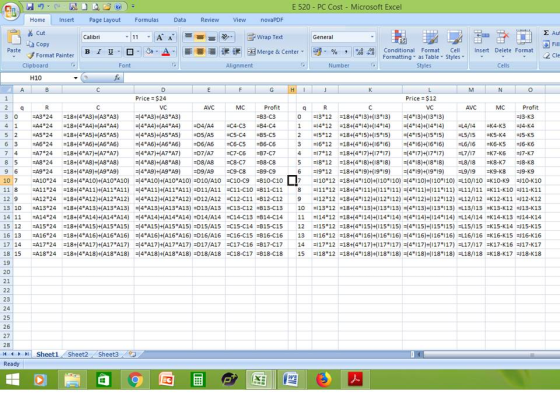Open the Formulas ribbon tab
Screen dimensions: 560x420
click(146, 20)
